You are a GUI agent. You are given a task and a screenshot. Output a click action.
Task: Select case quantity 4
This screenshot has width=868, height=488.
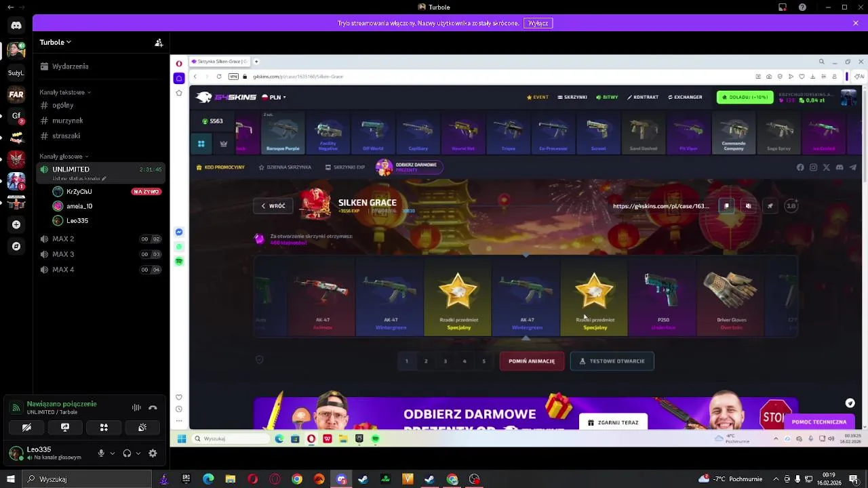pyautogui.click(x=465, y=361)
